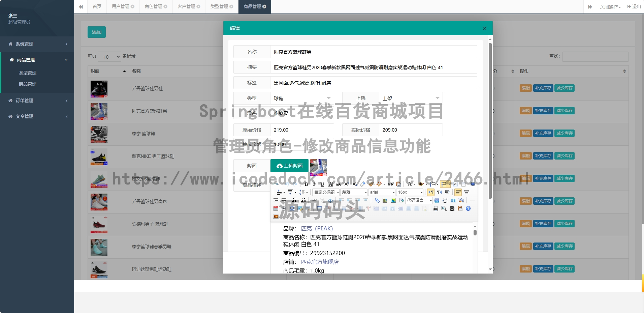Insert a horizontal rule line
The width and height of the screenshot is (644, 313).
tap(473, 200)
